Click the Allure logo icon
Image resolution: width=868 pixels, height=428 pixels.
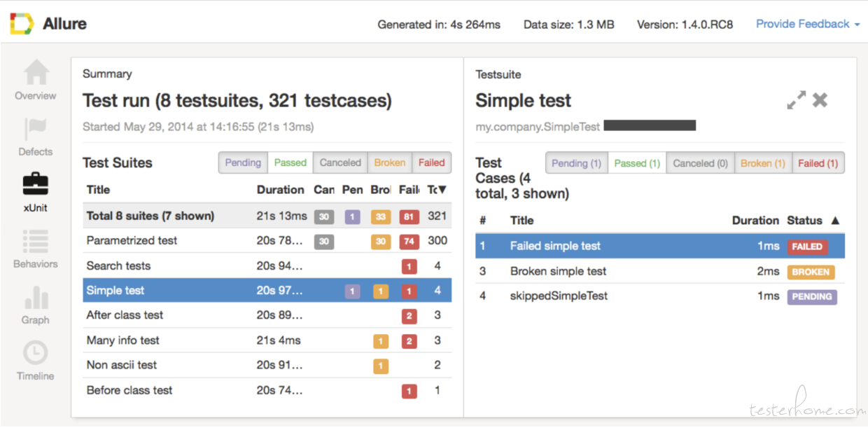(x=22, y=24)
